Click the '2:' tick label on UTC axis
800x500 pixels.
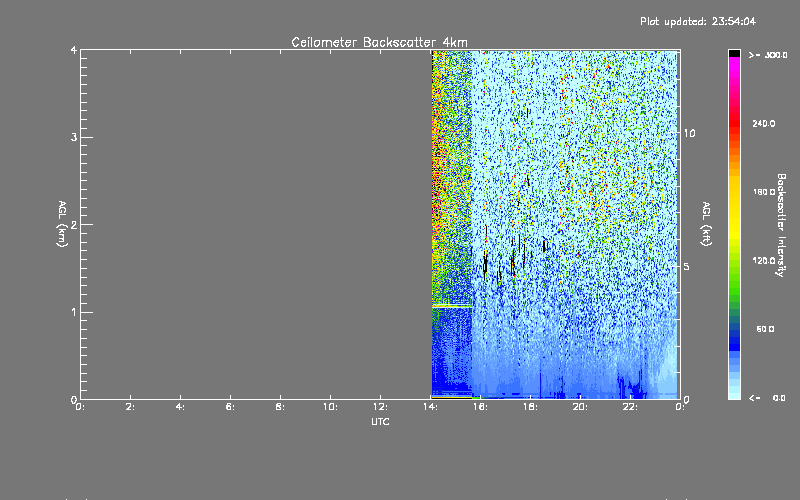(130, 407)
